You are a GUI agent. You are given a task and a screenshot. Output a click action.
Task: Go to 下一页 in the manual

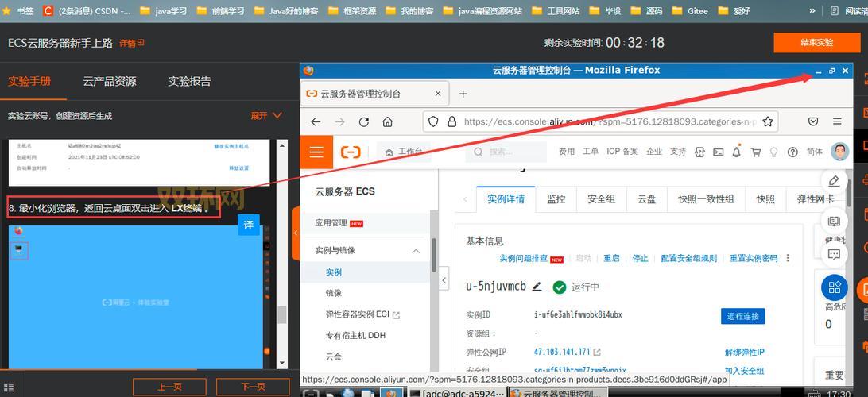pyautogui.click(x=253, y=387)
